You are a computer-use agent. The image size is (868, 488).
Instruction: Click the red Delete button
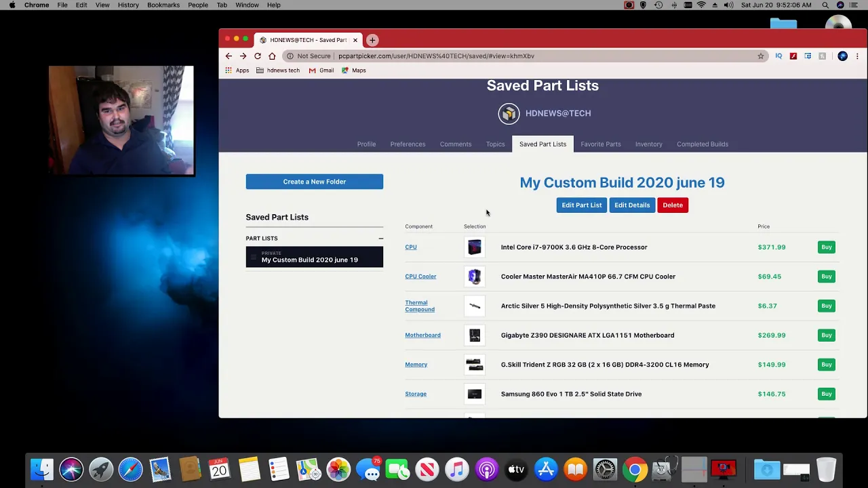click(673, 205)
